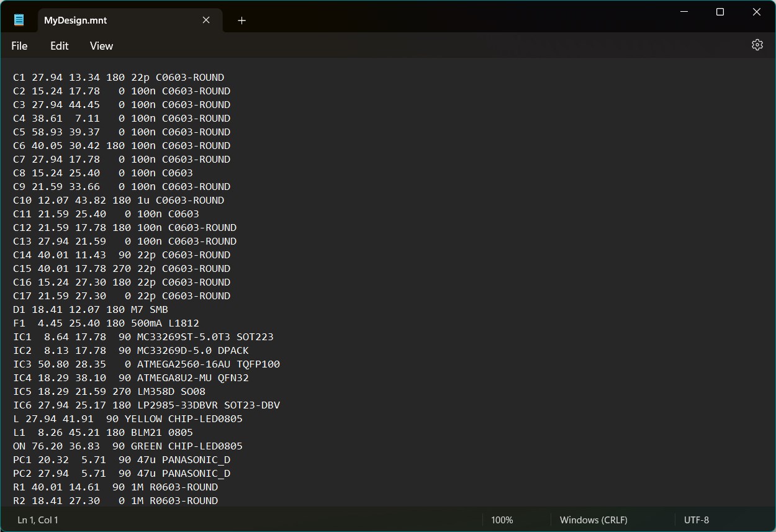Viewport: 776px width, 532px height.
Task: Click the C8 15.24 25.40 line
Action: tap(103, 173)
